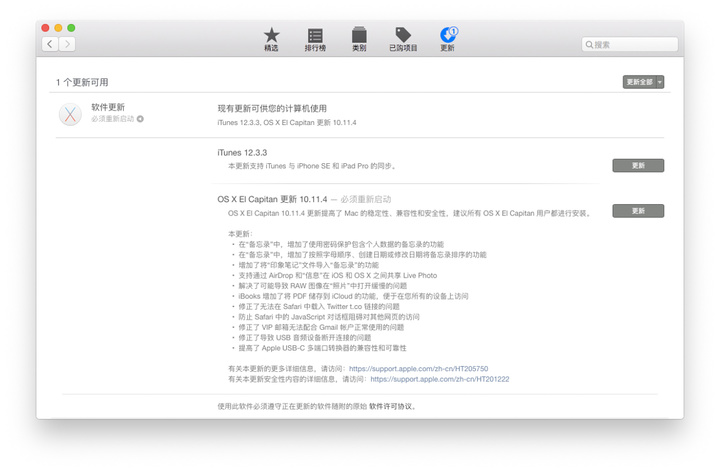The width and height of the screenshot is (720, 471).
Task: Open the 软件许可协议 license agreement link
Action: tap(391, 407)
